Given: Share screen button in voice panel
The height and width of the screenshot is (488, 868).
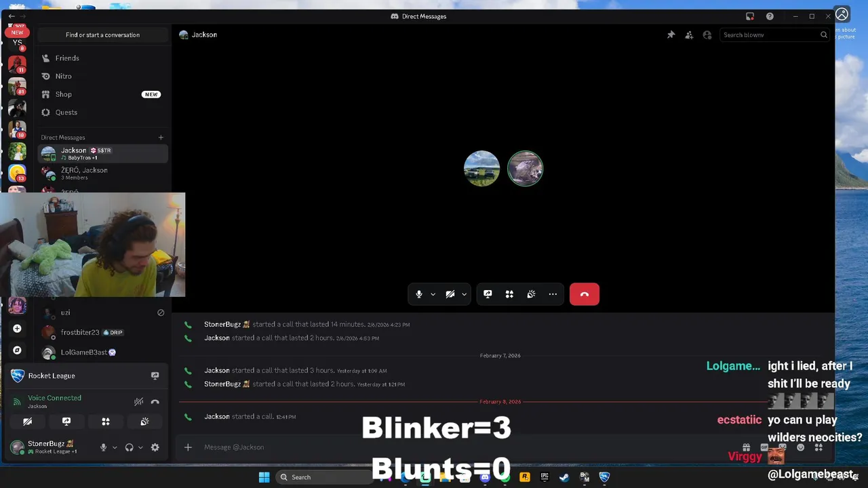Looking at the screenshot, I should (66, 422).
